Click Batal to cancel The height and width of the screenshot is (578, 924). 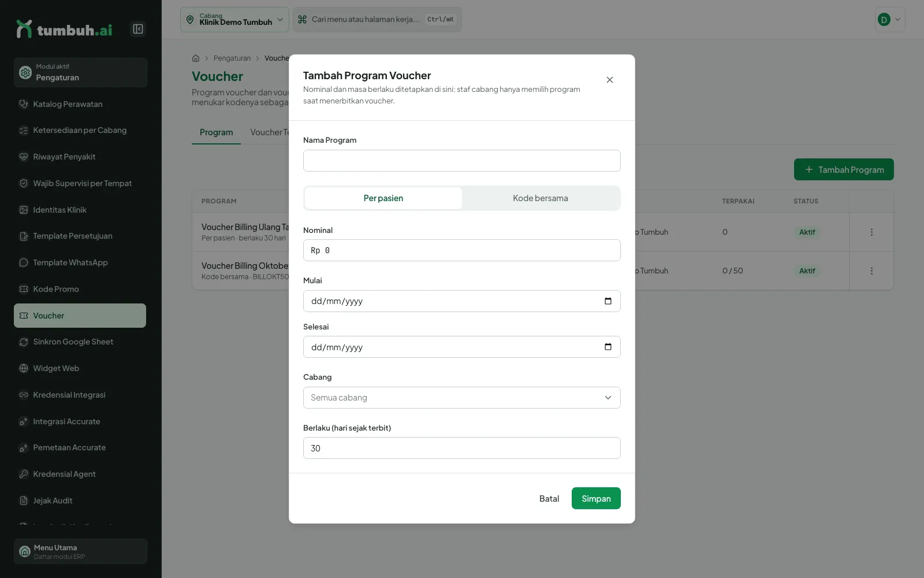[x=549, y=498]
